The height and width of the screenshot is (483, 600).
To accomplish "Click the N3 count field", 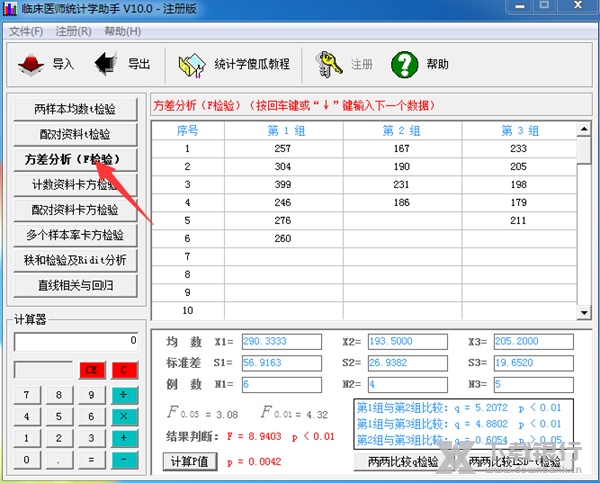I will tap(533, 385).
